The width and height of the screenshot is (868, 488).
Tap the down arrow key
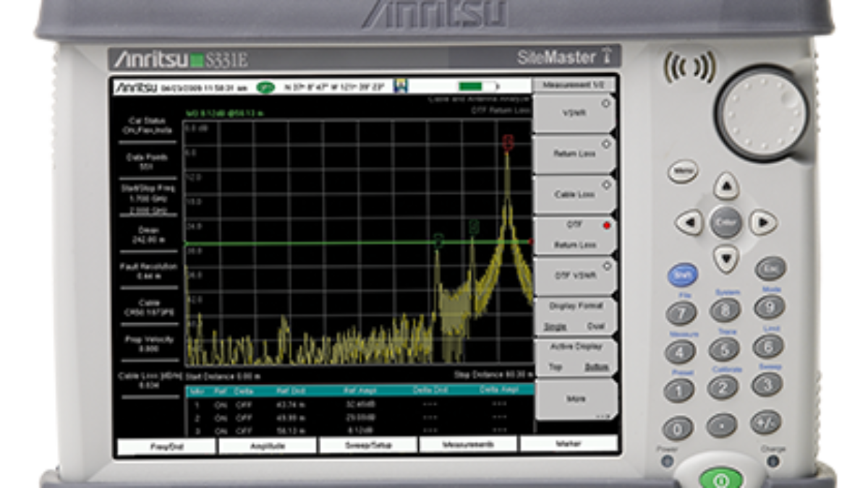point(726,257)
